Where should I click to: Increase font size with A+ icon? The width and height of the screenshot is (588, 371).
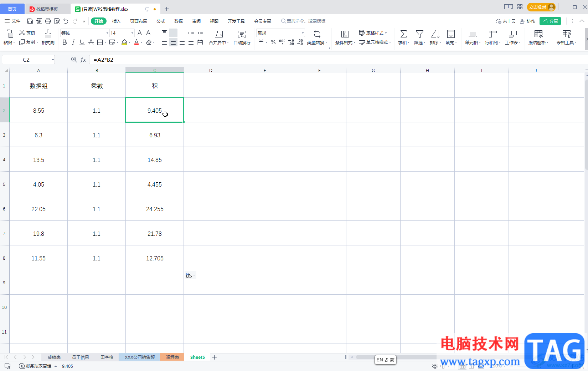pyautogui.click(x=140, y=33)
